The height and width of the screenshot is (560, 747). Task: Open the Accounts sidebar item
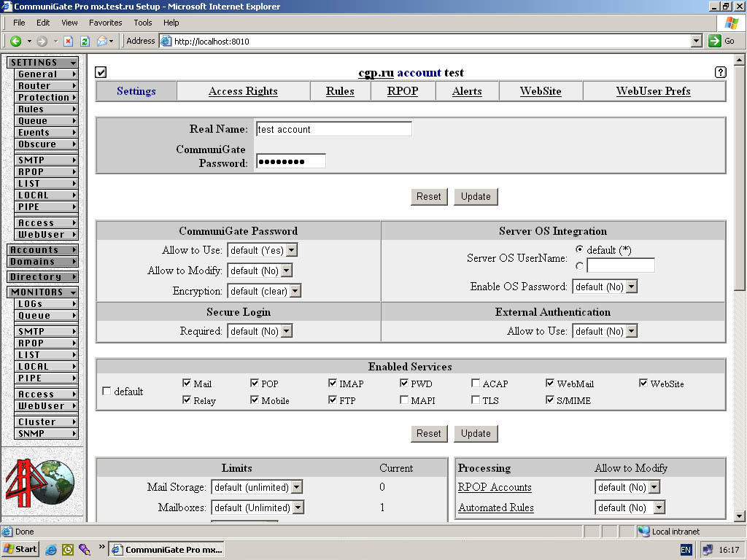pyautogui.click(x=43, y=249)
